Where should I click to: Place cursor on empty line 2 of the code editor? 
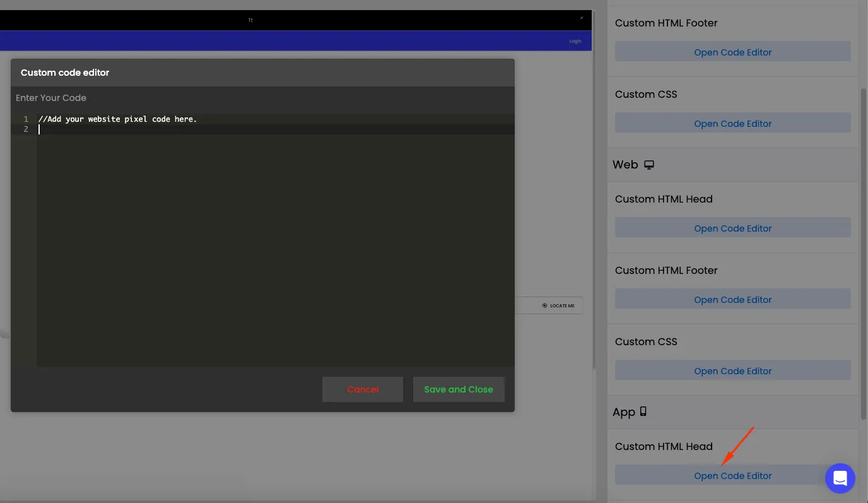point(276,129)
